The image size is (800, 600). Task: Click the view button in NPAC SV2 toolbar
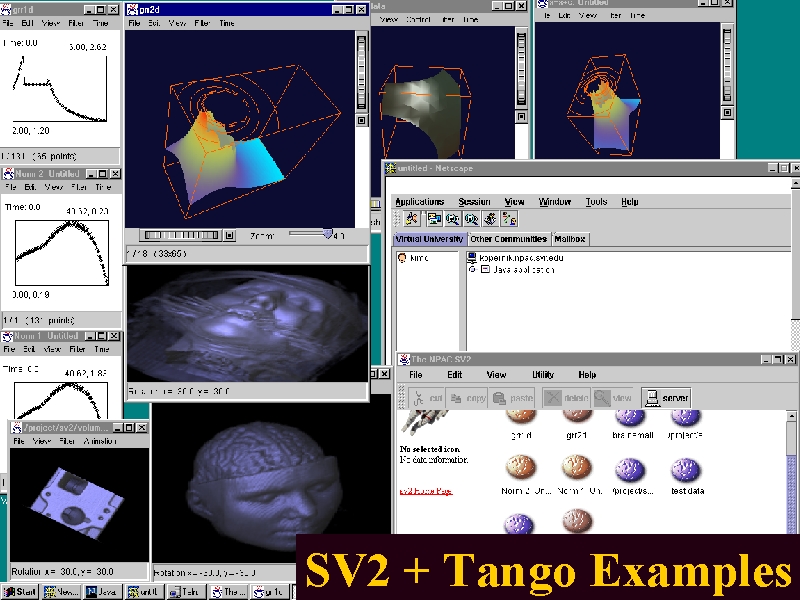coord(613,398)
